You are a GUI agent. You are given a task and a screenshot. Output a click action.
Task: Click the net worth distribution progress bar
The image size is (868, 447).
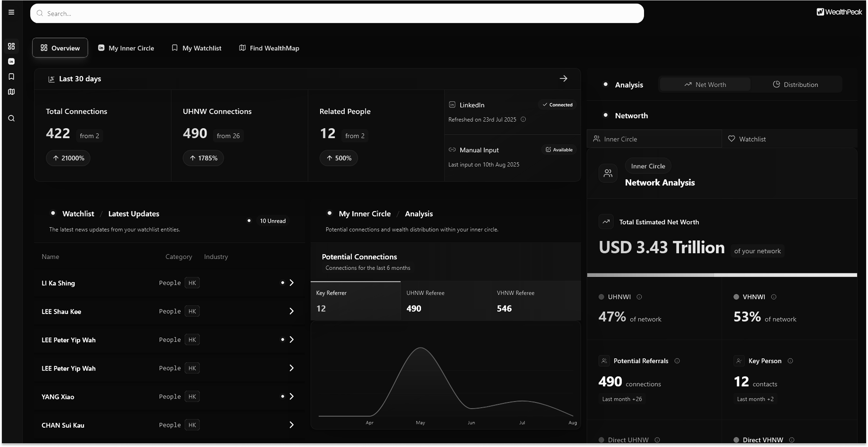coord(721,275)
